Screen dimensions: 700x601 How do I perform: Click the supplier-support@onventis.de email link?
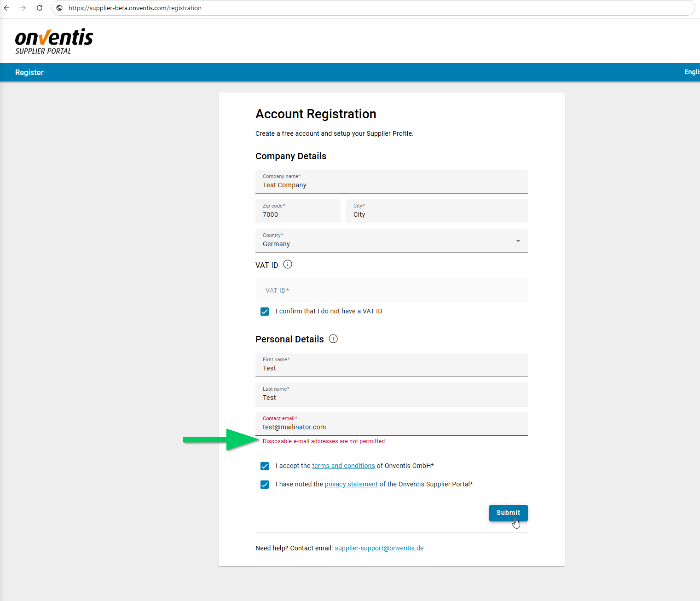pos(379,548)
